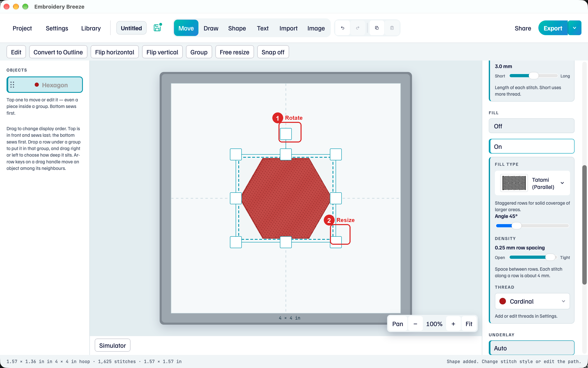Click the right-middle resize handle
The width and height of the screenshot is (588, 368).
[x=336, y=198]
